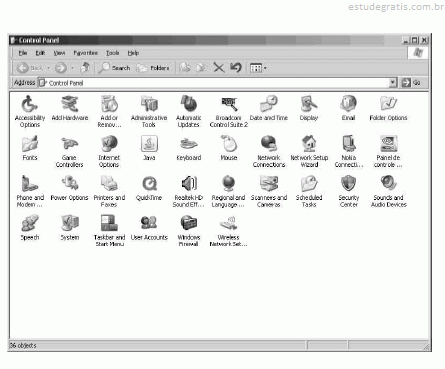The height and width of the screenshot is (369, 445).
Task: Expand the Back button history arrow
Action: [x=49, y=68]
